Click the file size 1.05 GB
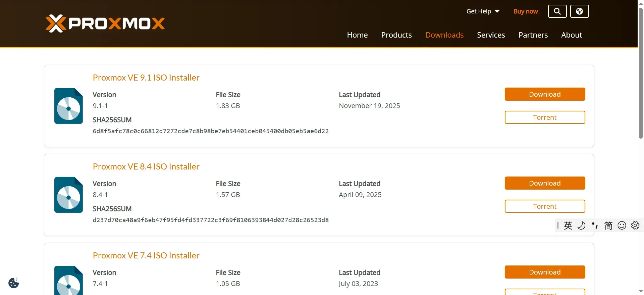The height and width of the screenshot is (295, 644). (x=228, y=284)
